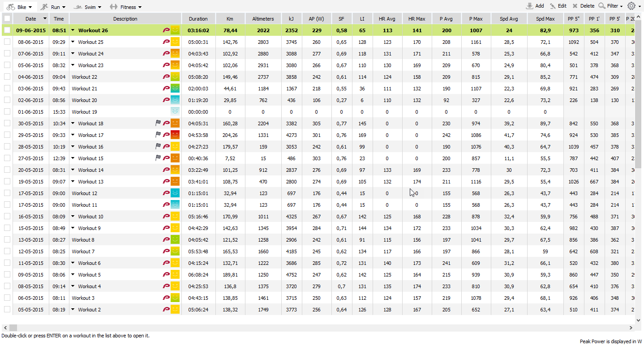Expand the disclosure triangle for Workout 10
644x345 pixels.
coord(73,217)
